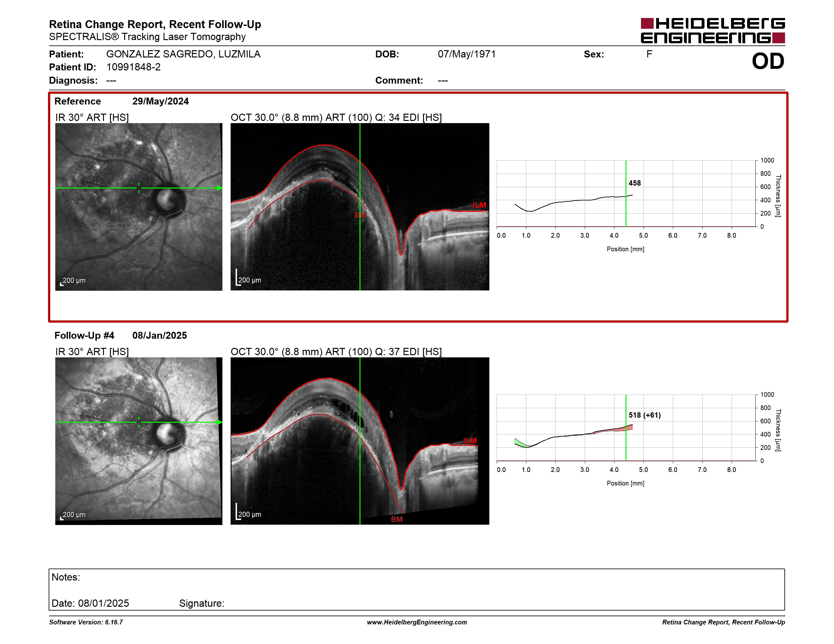The width and height of the screenshot is (834, 644).
Task: Click the green thickness decrease area in follow-up graph
Action: pos(521,443)
